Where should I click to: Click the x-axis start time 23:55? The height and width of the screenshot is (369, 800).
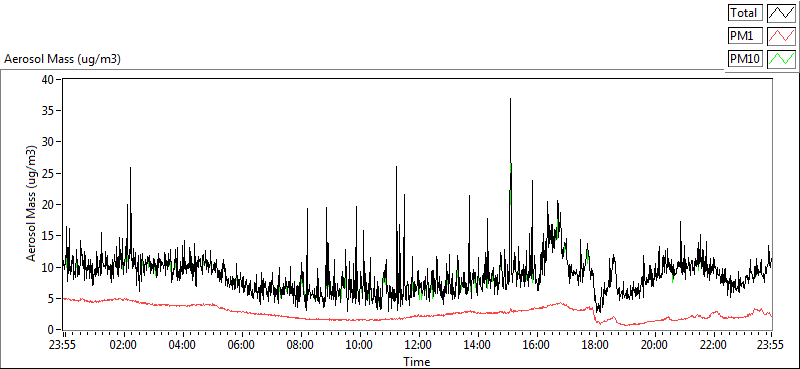click(62, 344)
